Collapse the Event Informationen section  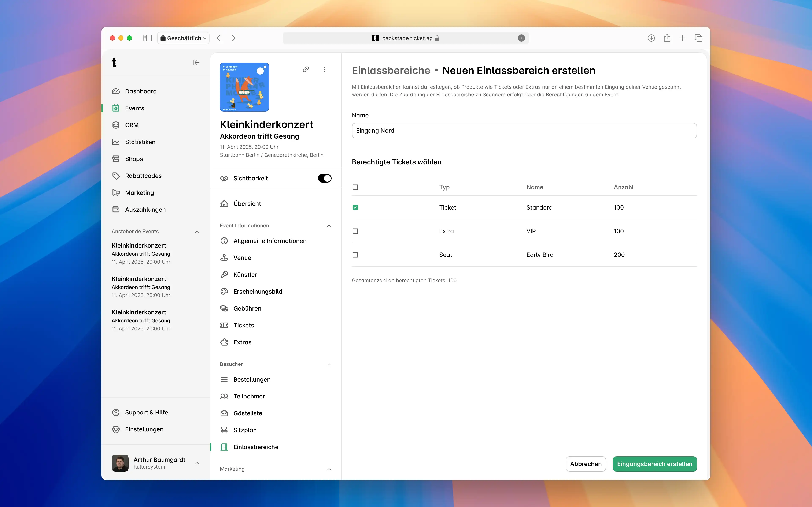[329, 226]
